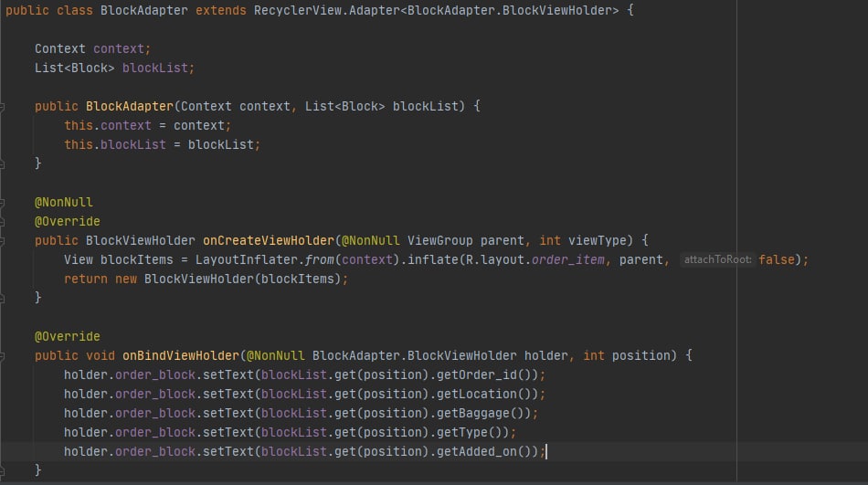Click 'order_block' on the getLocation line
Image resolution: width=868 pixels, height=485 pixels.
pyautogui.click(x=155, y=395)
